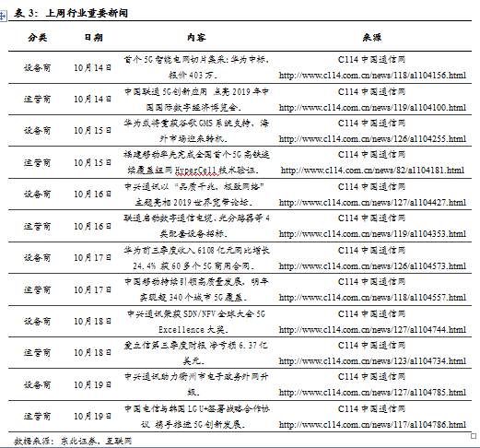
Task: Click text 华为或将重获谷歌GMS系统支持
Action: tap(188, 124)
